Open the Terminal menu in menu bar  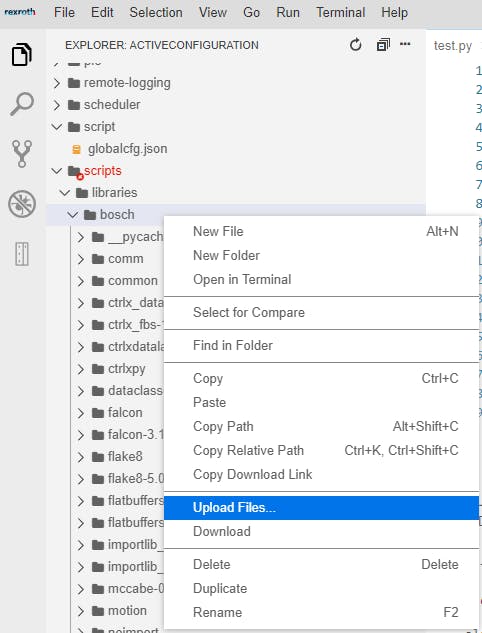tap(341, 13)
